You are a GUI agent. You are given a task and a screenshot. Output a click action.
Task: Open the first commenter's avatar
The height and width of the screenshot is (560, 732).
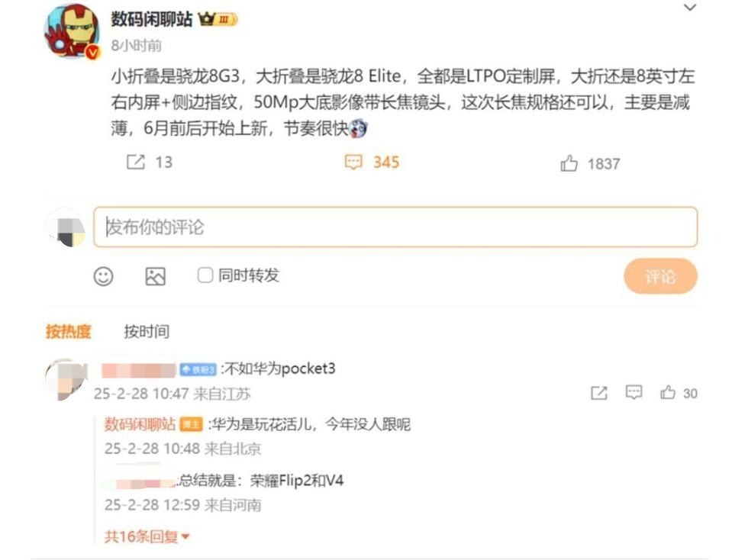click(x=66, y=379)
